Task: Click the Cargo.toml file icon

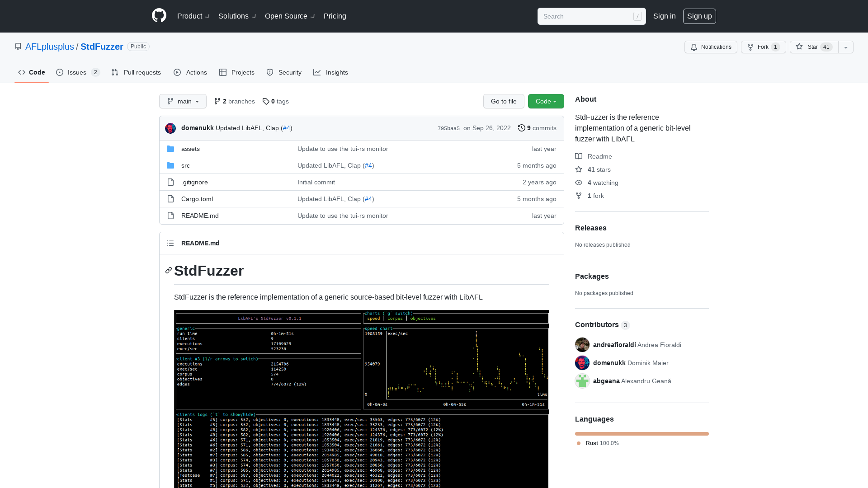Action: click(x=170, y=199)
